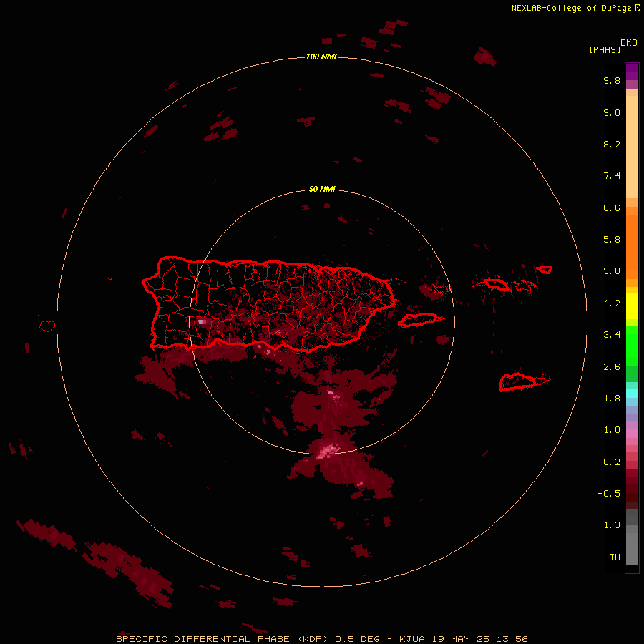
Task: Click the 4.2 value on the color scale
Action: click(x=612, y=303)
